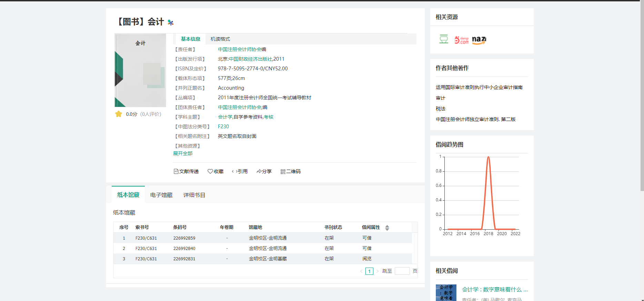The height and width of the screenshot is (301, 644).
Task: Click the rating star under book cover
Action: tap(119, 114)
